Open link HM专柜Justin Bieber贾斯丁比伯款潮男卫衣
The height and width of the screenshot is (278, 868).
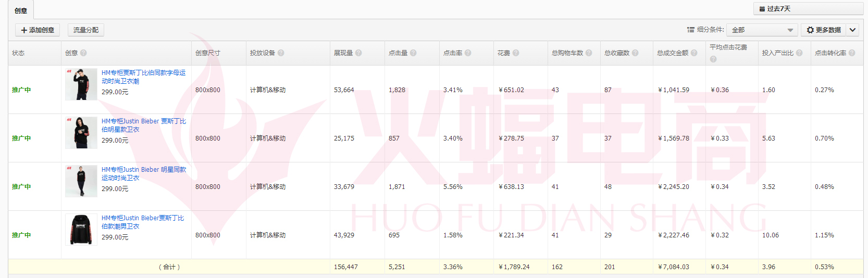point(143,222)
